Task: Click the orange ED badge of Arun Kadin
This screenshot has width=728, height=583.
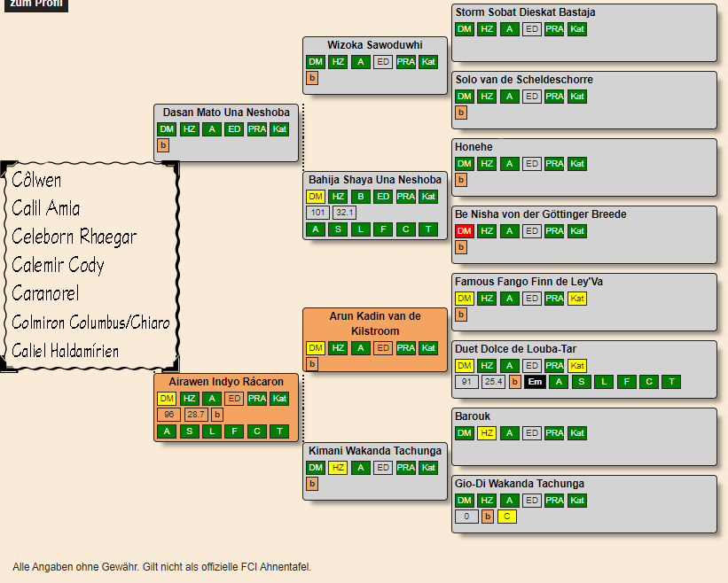Action: point(383,348)
